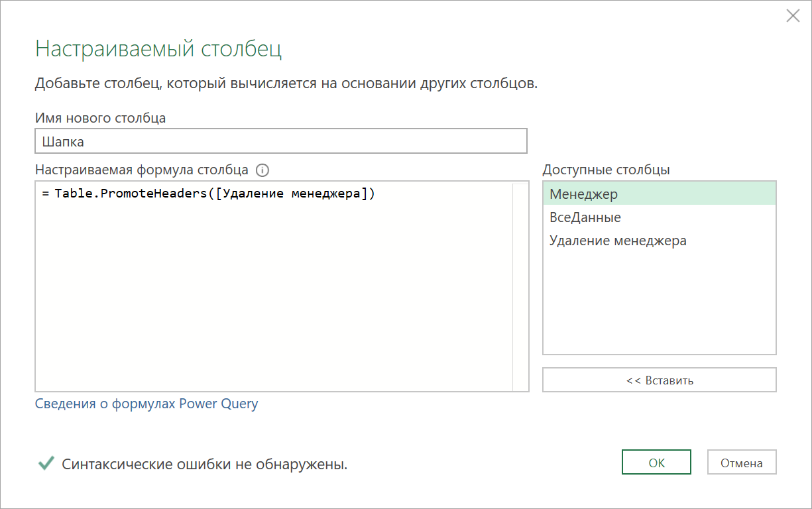Click the "Доступные столбцы" label
Viewport: 812px width, 509px height.
click(607, 170)
